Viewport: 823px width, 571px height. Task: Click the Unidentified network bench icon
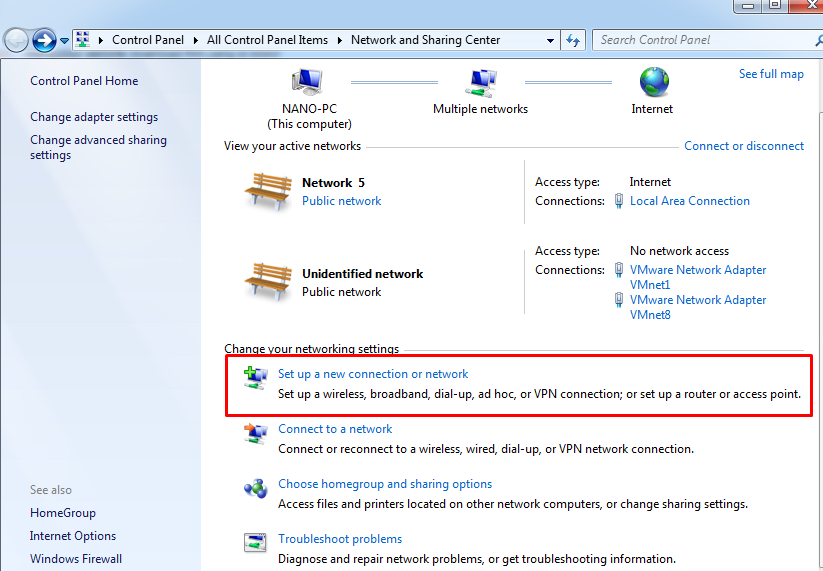pos(268,281)
